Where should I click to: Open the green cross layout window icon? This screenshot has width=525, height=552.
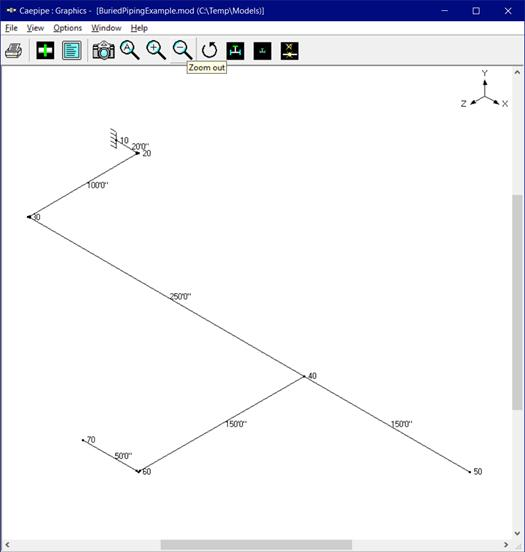(45, 51)
